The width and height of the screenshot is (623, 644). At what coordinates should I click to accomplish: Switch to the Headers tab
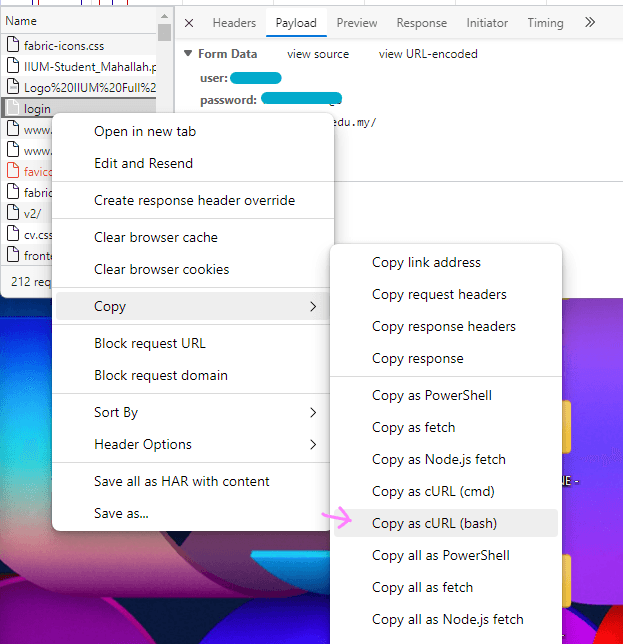coord(234,23)
